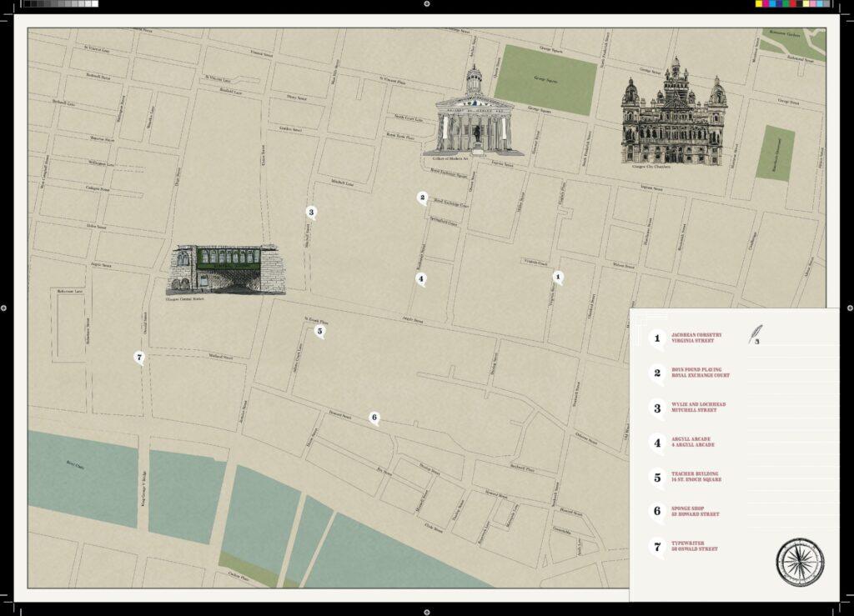Image resolution: width=854 pixels, height=616 pixels.
Task: Select map marker 2 near Royal Exchange Court
Action: 423,198
